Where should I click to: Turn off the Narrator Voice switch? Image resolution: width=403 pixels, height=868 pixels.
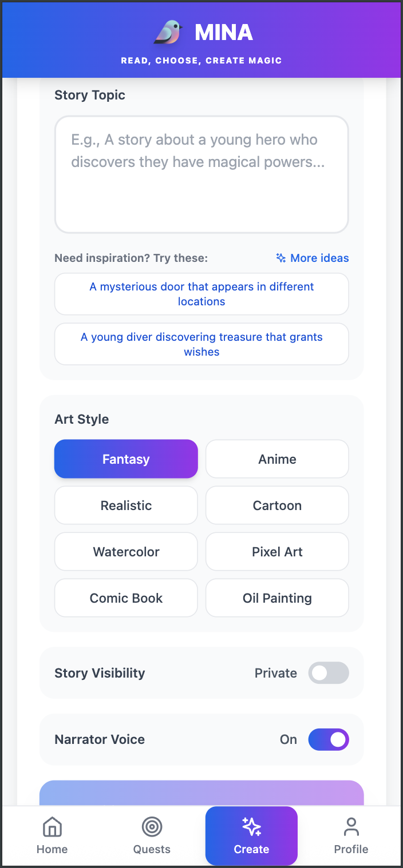[x=328, y=739]
